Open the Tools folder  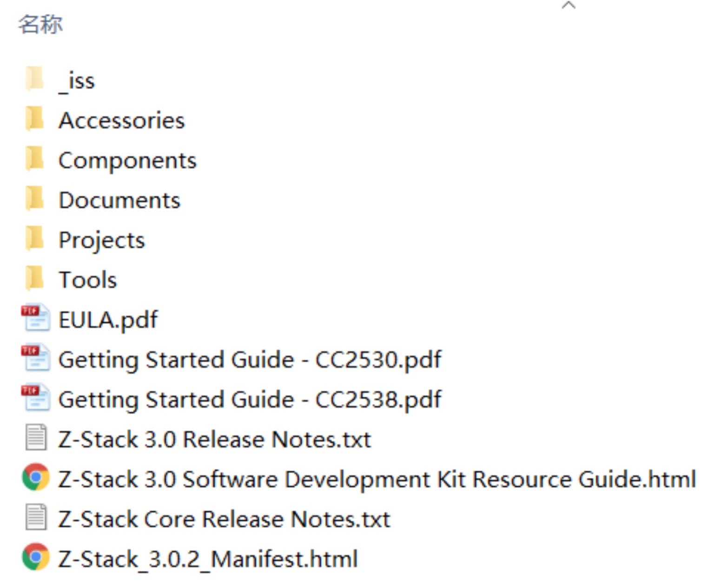click(35, 280)
